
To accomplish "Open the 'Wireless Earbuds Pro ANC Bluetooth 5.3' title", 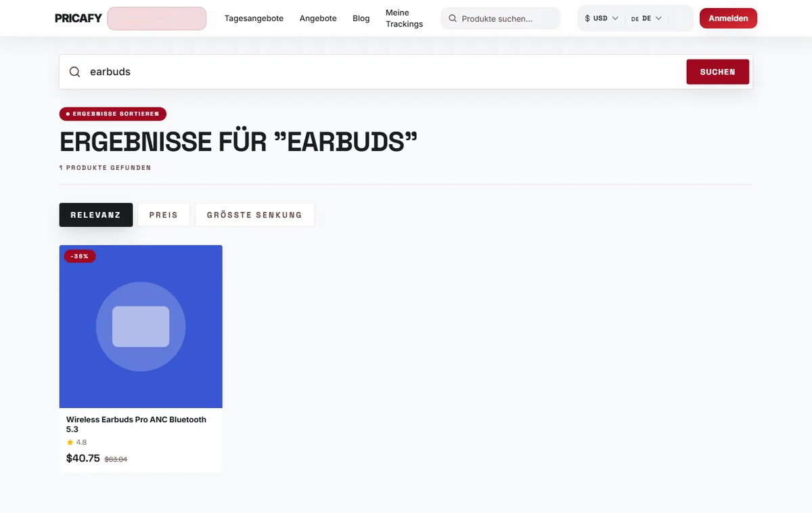I will [x=136, y=424].
